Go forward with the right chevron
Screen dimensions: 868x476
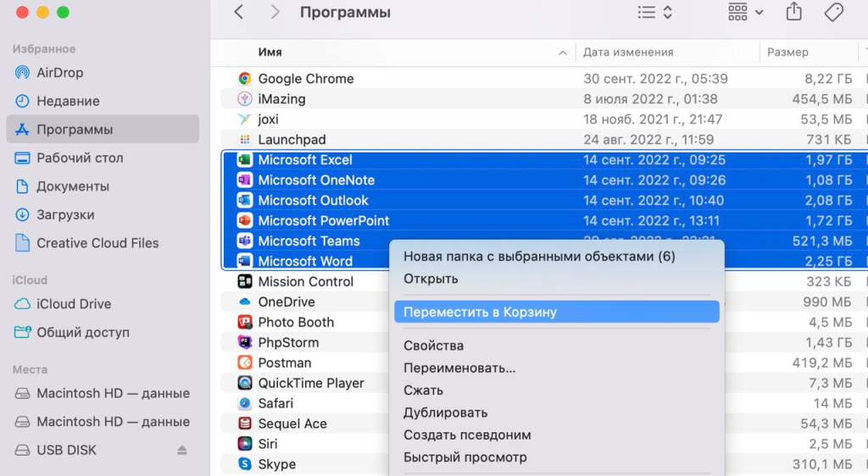tap(275, 12)
